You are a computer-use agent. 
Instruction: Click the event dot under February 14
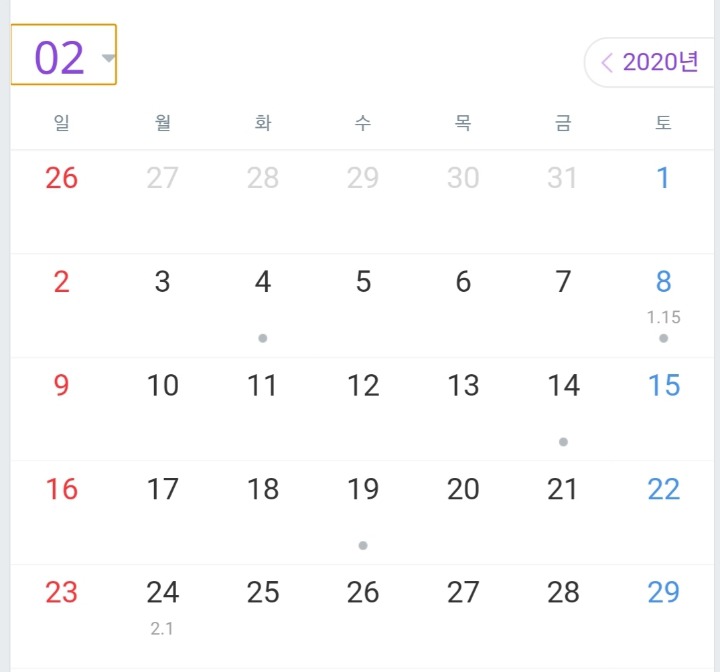pyautogui.click(x=564, y=441)
